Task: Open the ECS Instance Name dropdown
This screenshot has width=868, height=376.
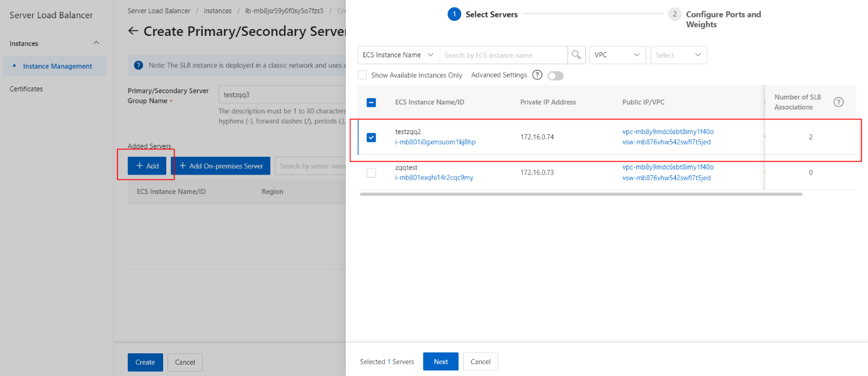Action: [399, 55]
